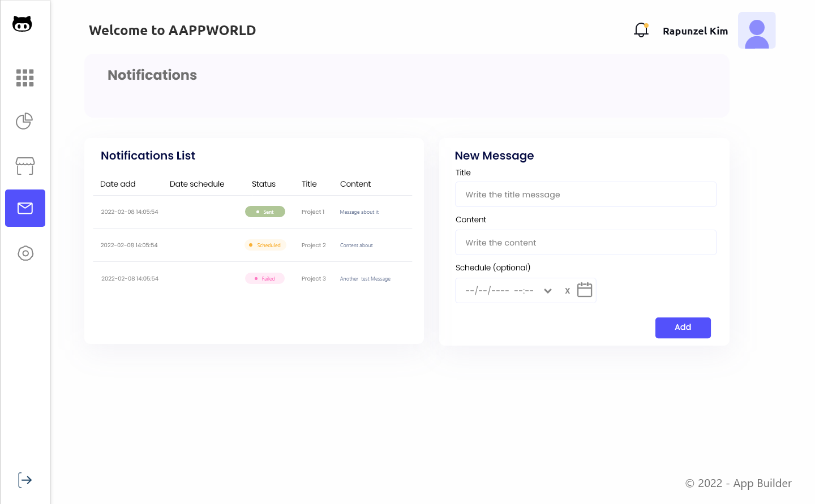Click the 2022 - App Builder footer text

(739, 484)
